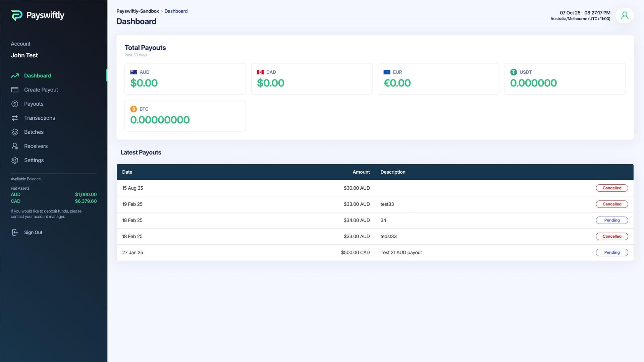
Task: Open Payouts via the dollar circle icon
Action: point(15,104)
